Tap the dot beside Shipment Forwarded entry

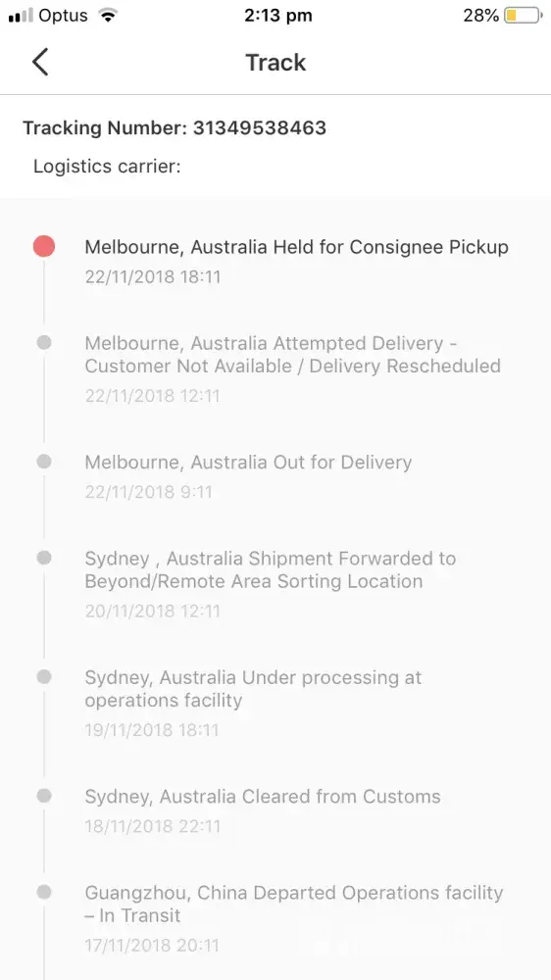pos(44,559)
